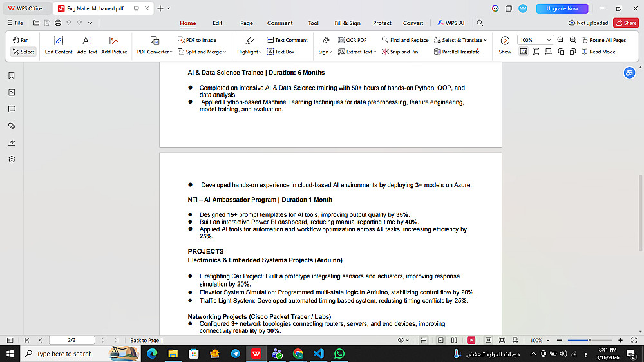Open the File menu
The width and height of the screenshot is (644, 362).
tap(15, 23)
